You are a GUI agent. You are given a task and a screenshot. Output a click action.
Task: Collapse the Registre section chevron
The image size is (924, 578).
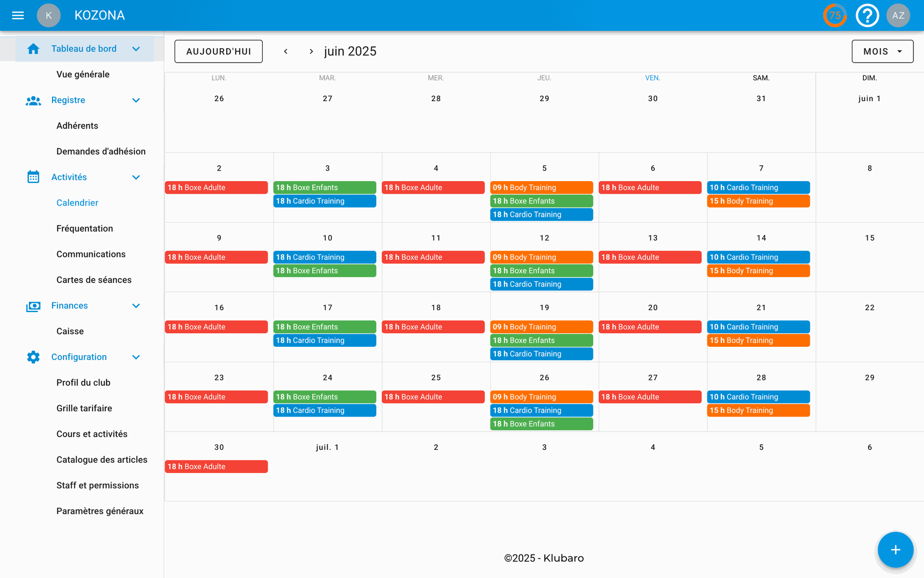coord(136,100)
